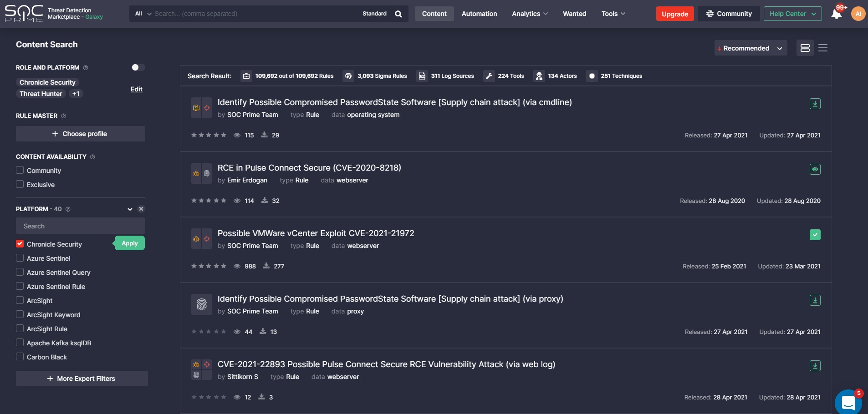The height and width of the screenshot is (414, 868).
Task: Click the notifications bell icon
Action: (x=836, y=14)
